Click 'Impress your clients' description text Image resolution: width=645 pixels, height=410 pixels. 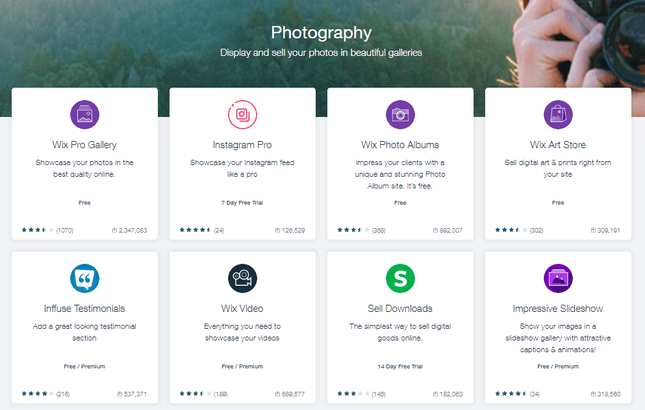(400, 174)
